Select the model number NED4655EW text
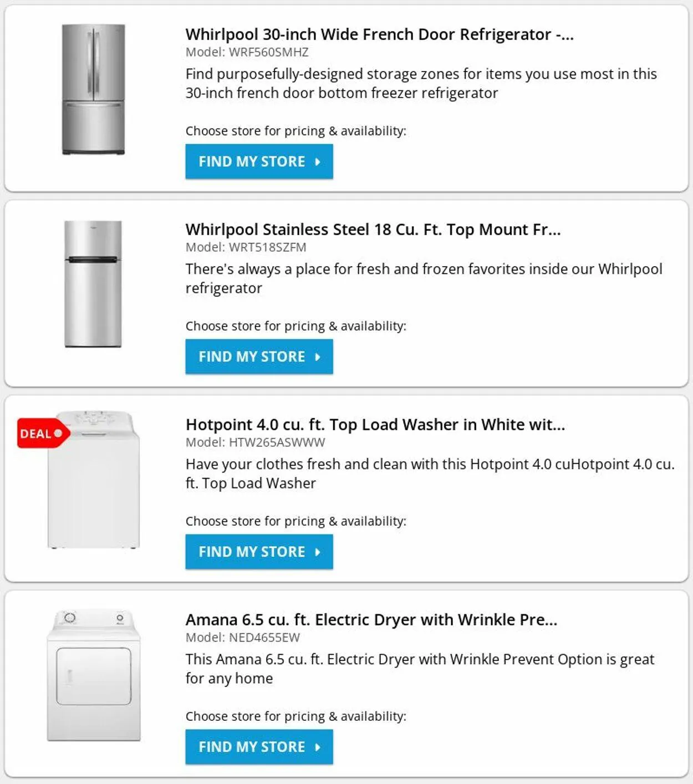693x784 pixels. coord(264,638)
